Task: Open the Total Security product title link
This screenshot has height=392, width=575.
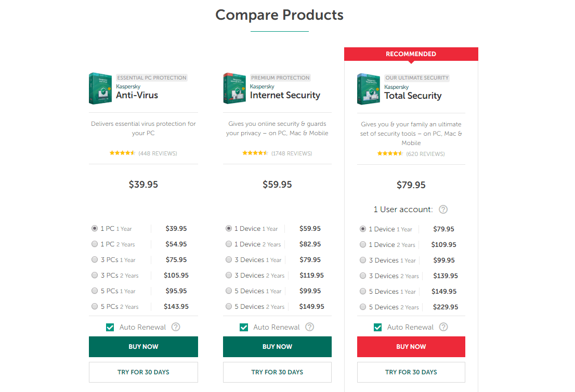Action: point(413,96)
